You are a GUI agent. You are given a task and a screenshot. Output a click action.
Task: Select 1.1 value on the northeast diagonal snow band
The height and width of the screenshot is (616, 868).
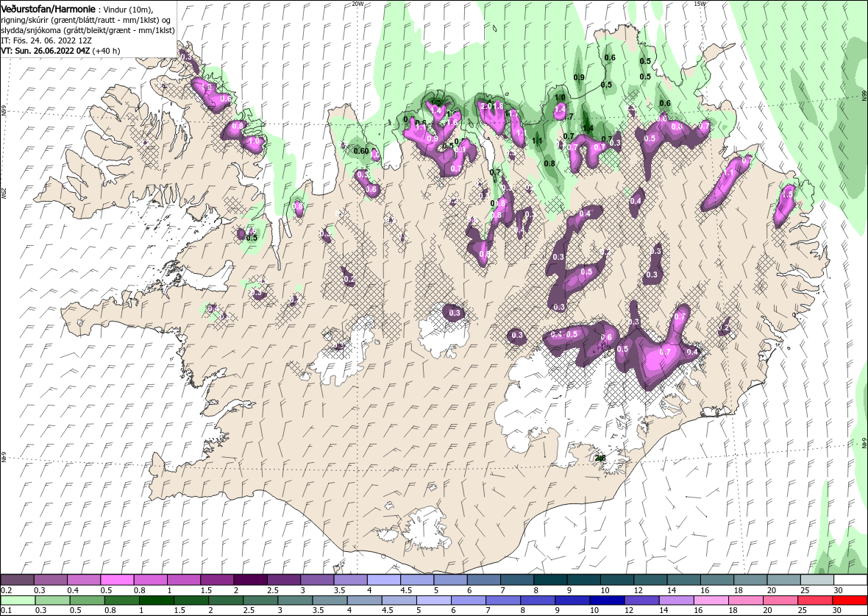click(x=728, y=173)
